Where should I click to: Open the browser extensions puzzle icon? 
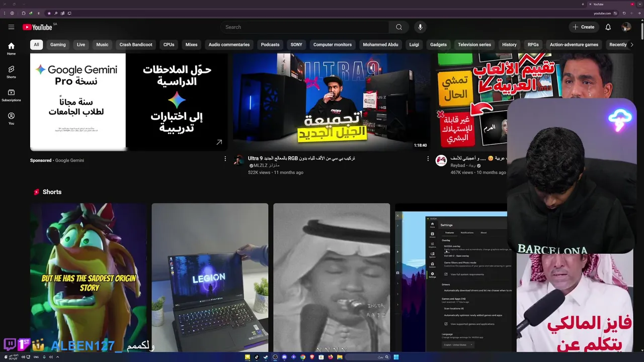click(24, 13)
